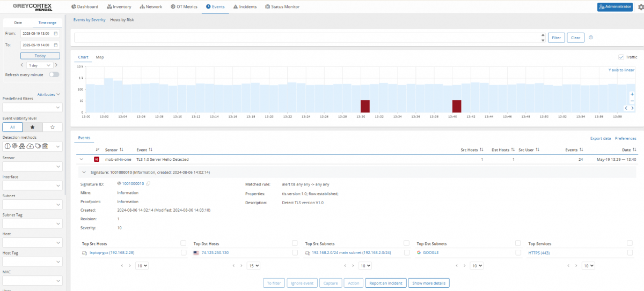Show only starred events with filled star

click(x=32, y=127)
